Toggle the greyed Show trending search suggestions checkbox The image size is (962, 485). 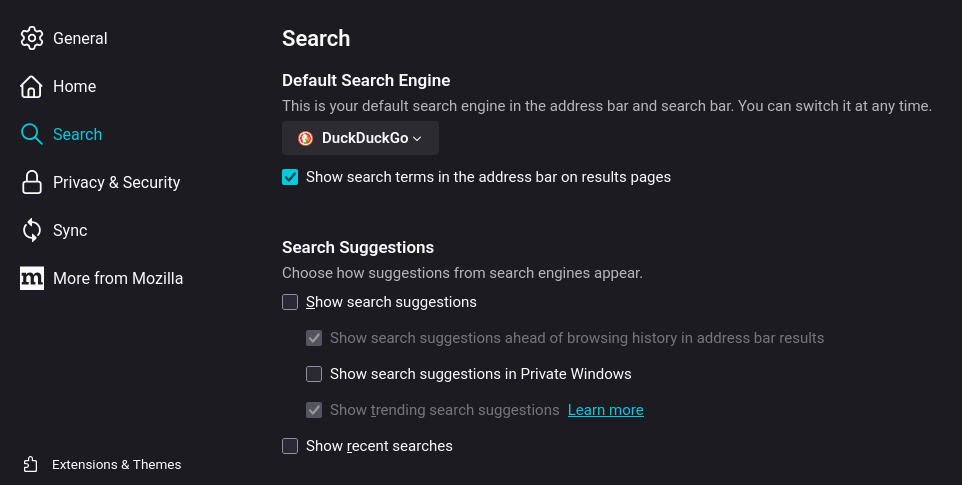coord(314,410)
